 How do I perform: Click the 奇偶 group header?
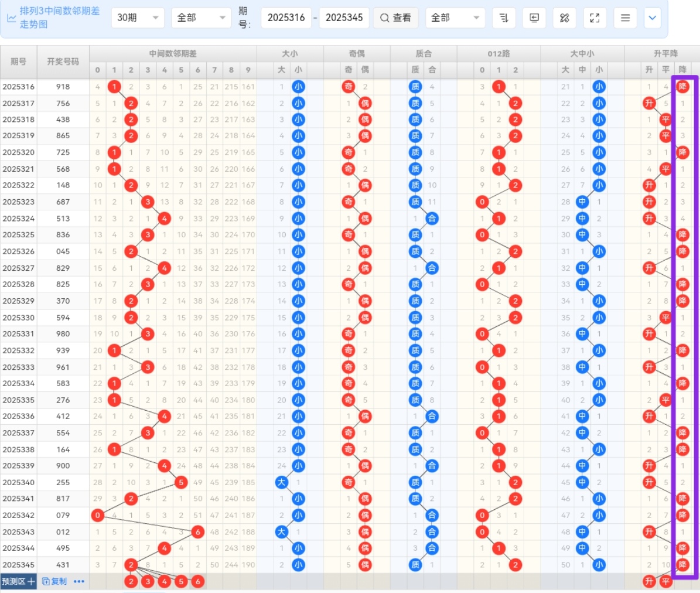pyautogui.click(x=357, y=53)
